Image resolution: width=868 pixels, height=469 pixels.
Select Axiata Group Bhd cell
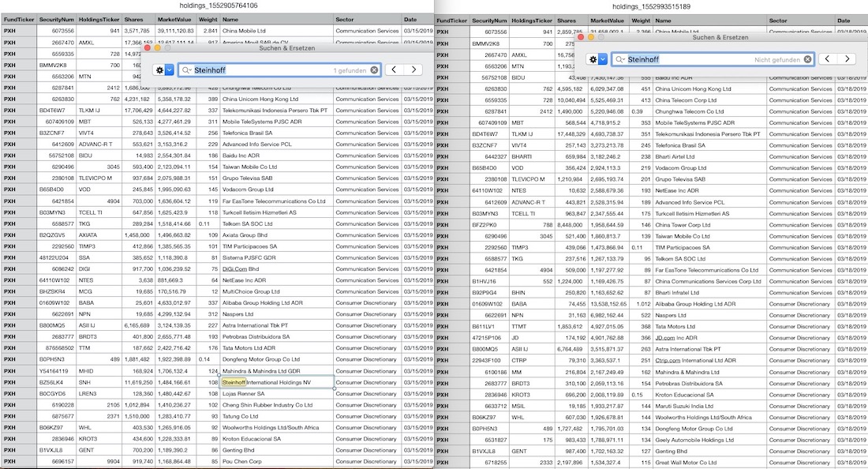tap(277, 235)
